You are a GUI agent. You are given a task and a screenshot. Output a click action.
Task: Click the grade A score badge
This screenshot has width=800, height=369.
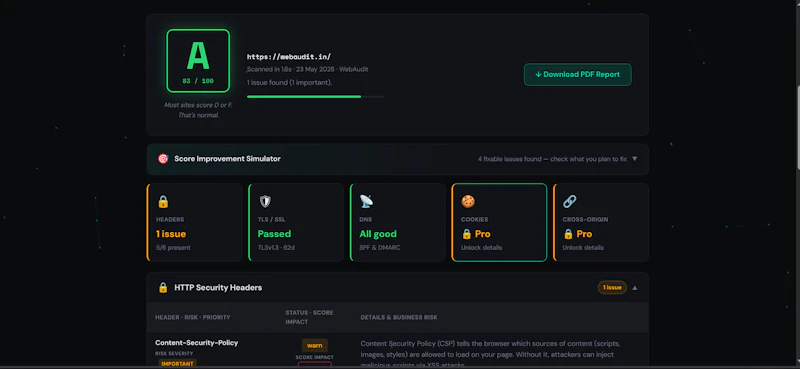tap(198, 61)
